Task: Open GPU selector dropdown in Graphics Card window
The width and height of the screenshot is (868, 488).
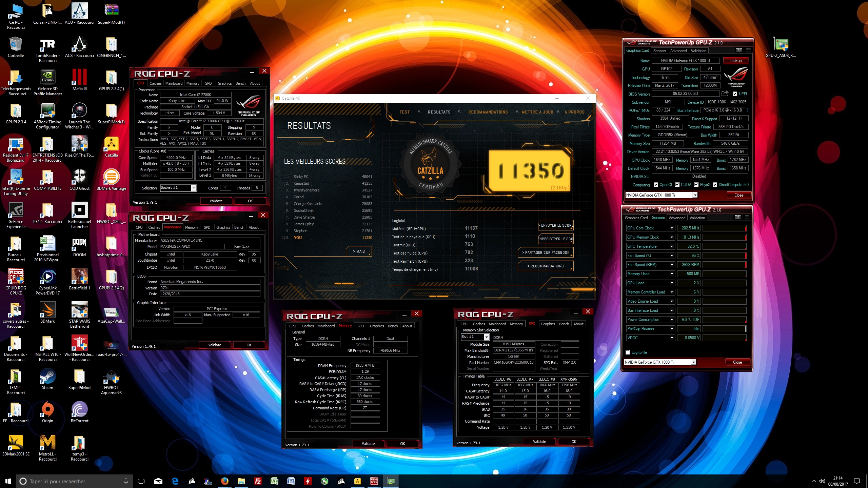Action: click(695, 195)
